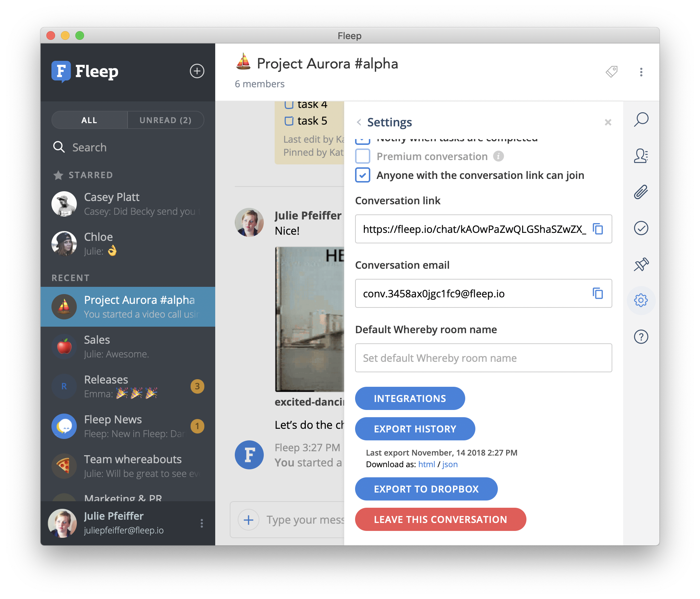Open the excited-dancing GIF thumbnail
This screenshot has height=599, width=700.
(x=310, y=319)
